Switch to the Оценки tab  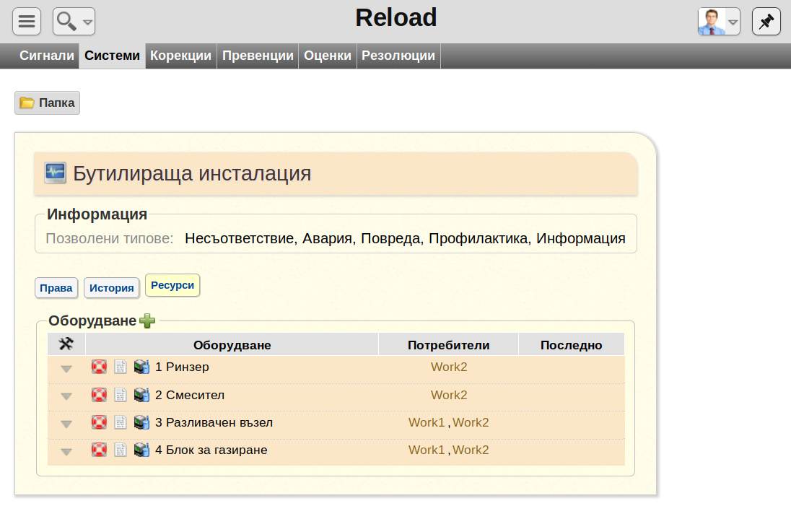point(328,56)
